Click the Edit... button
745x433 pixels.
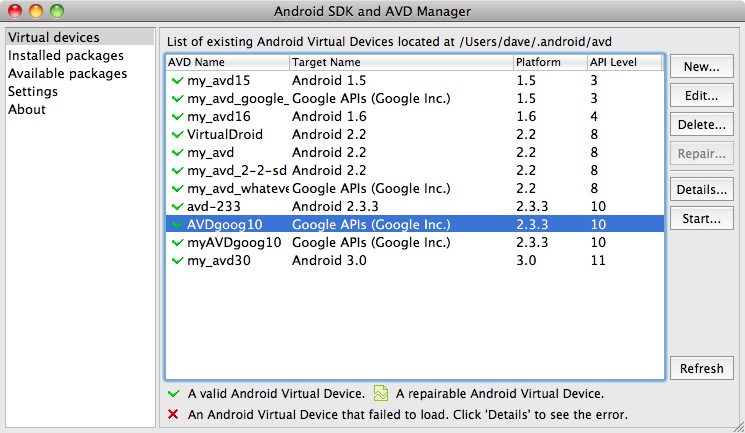[x=701, y=96]
